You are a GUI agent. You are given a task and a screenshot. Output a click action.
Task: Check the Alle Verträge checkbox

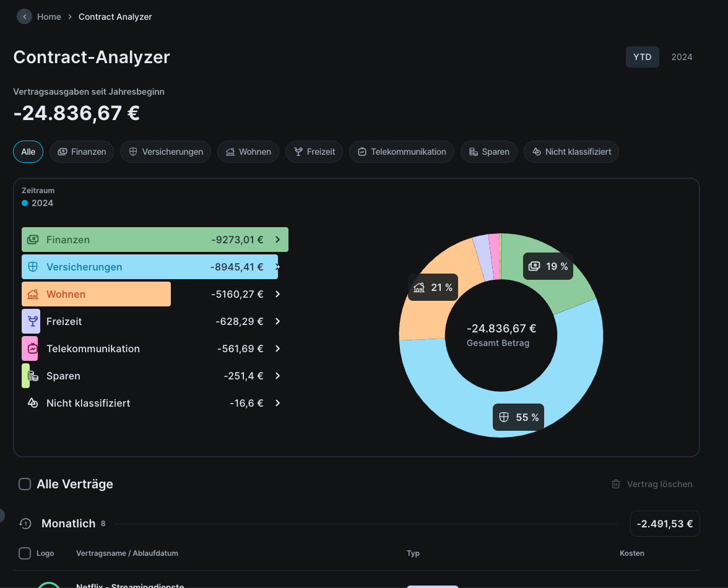tap(25, 484)
